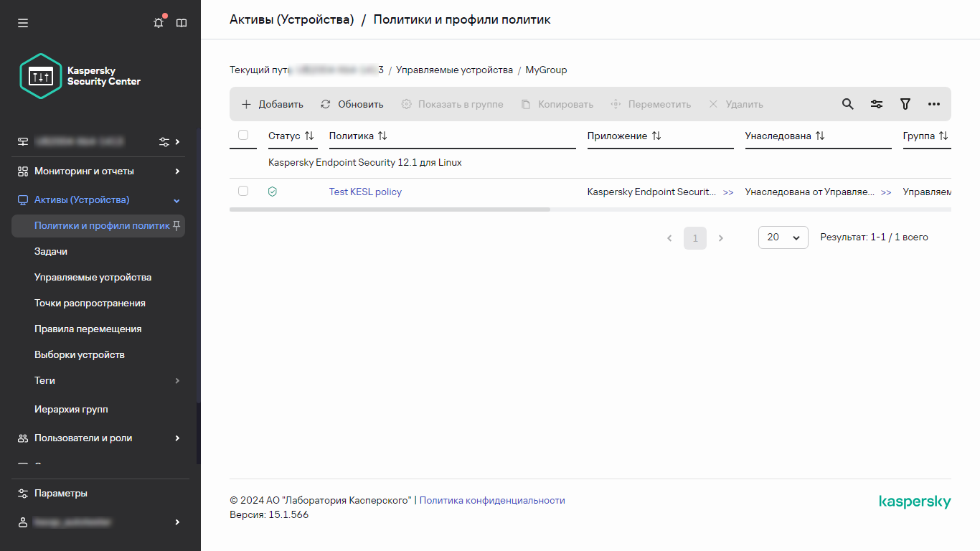The height and width of the screenshot is (551, 980).
Task: Open server settings sliders icon in sidebar
Action: (164, 141)
